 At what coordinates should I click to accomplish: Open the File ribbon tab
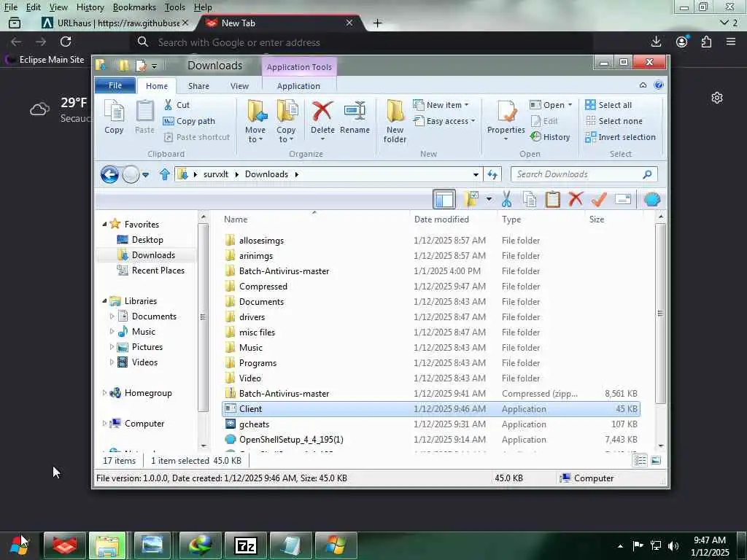115,86
